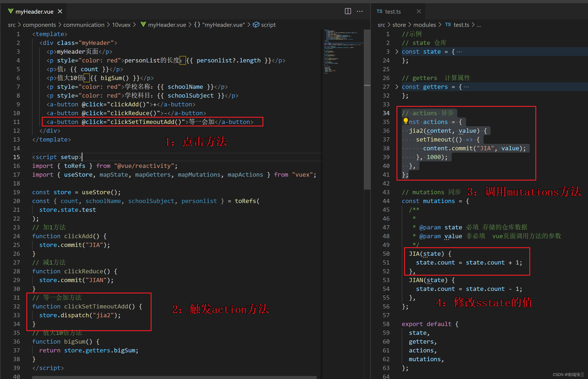Click the function bigSum() line
Viewport: 588px width, 379px height.
coord(66,342)
